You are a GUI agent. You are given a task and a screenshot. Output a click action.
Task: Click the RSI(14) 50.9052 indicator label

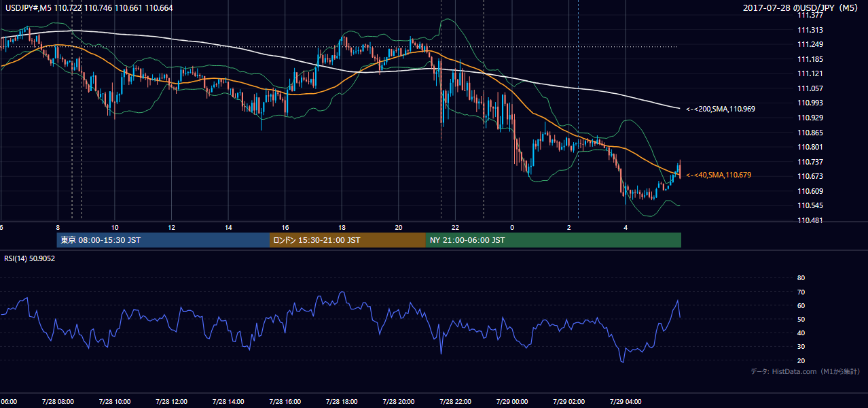30,258
